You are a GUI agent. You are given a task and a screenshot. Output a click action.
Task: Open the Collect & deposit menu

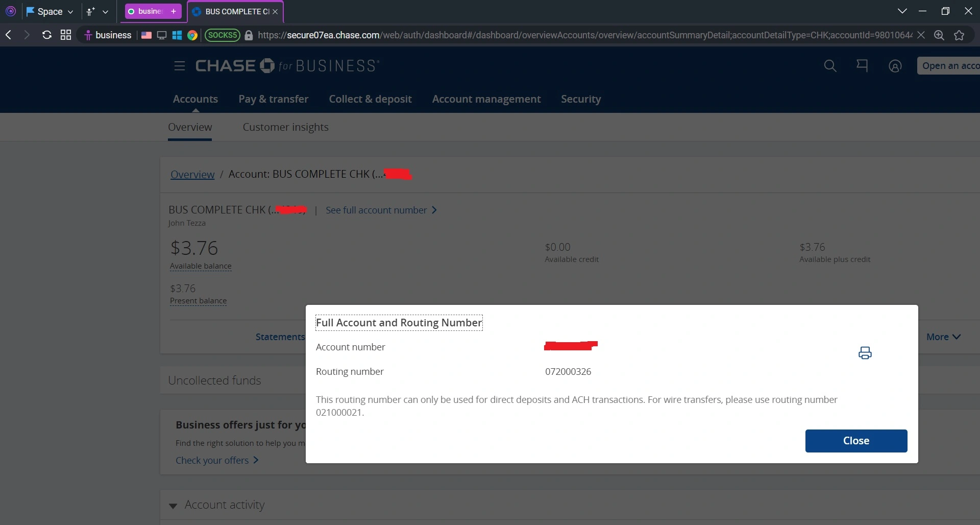pos(370,99)
